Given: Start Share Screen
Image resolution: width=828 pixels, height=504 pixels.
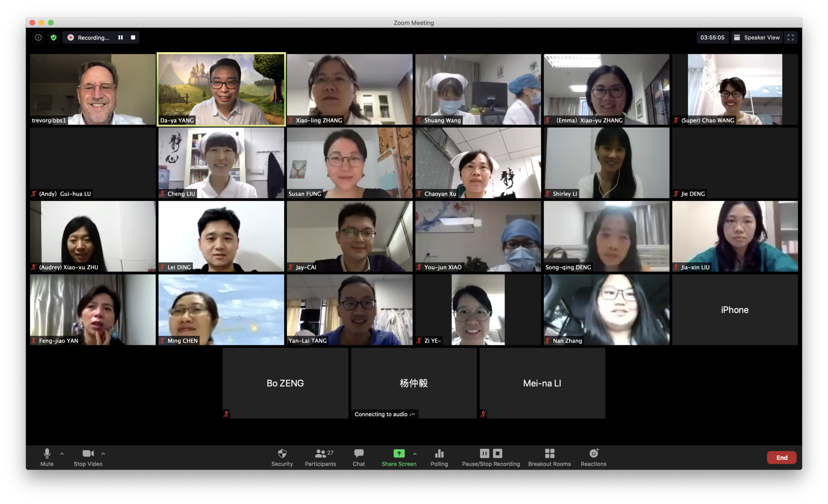Looking at the screenshot, I should (x=399, y=457).
